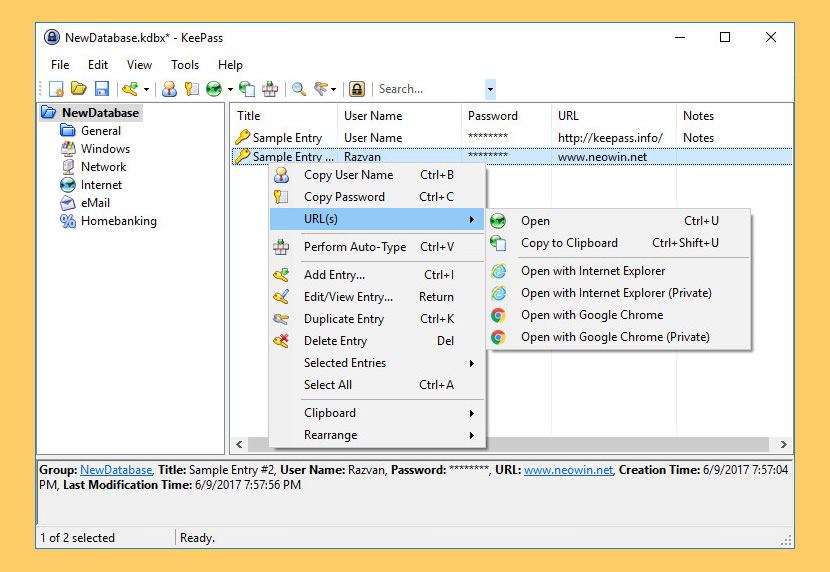Click the Copy URL to clipboard toolbar icon
Screen dimensions: 830x572
click(247, 89)
